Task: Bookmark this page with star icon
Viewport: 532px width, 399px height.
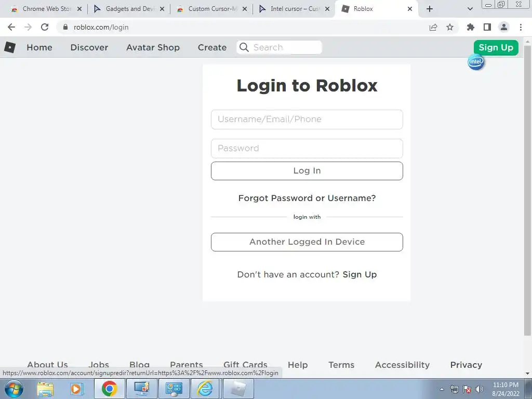Action: coord(450,27)
